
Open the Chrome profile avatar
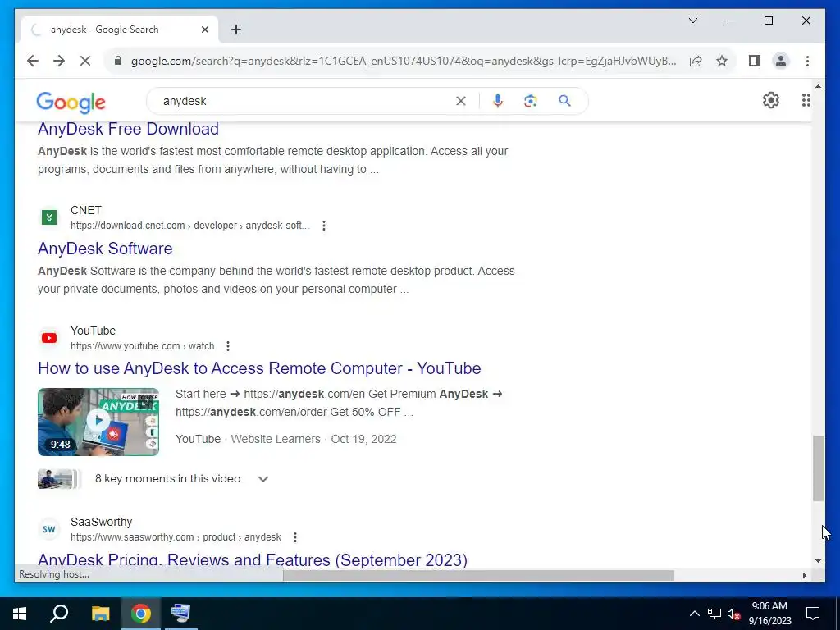tap(781, 61)
